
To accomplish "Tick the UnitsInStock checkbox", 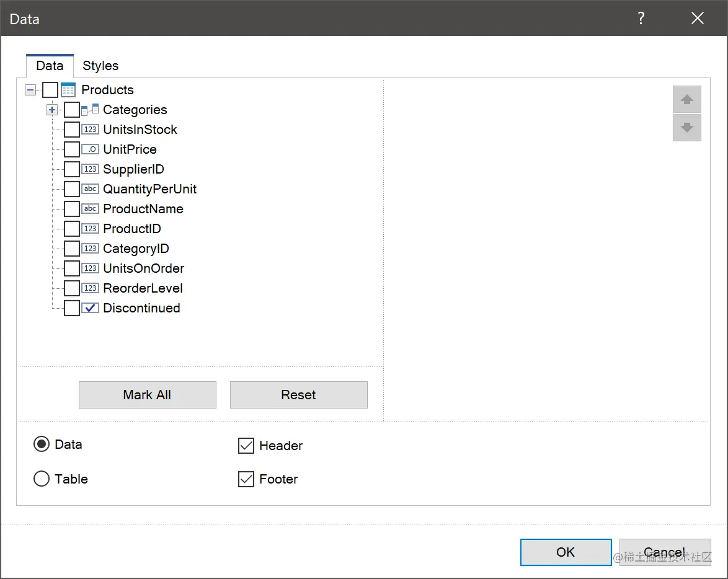I will [71, 130].
